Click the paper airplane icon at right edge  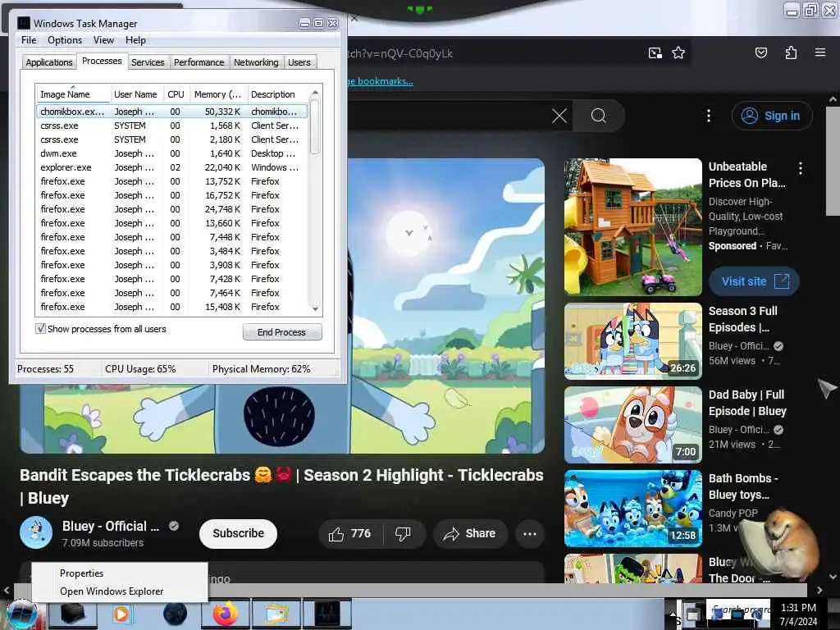click(827, 388)
